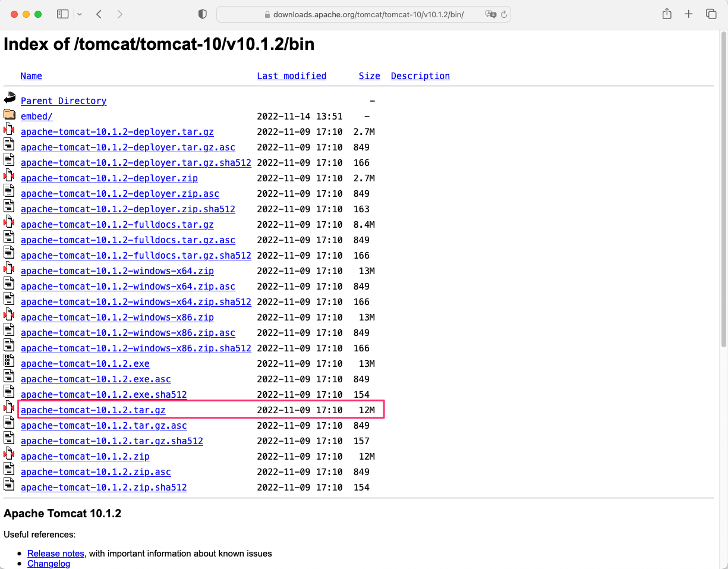Viewport: 728px width, 569px height.
Task: Click compressed-file icon beside deployer.tar.gz
Action: pos(9,129)
